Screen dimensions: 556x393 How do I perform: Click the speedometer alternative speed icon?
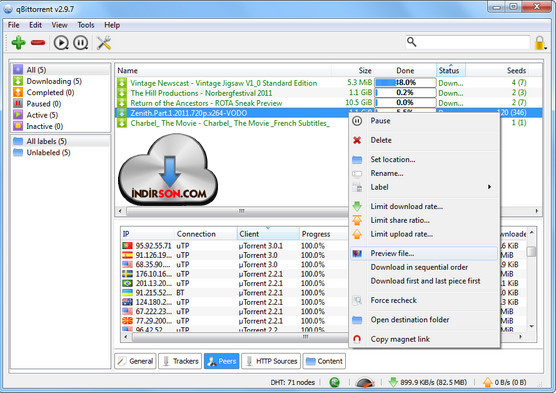pyautogui.click(x=365, y=382)
